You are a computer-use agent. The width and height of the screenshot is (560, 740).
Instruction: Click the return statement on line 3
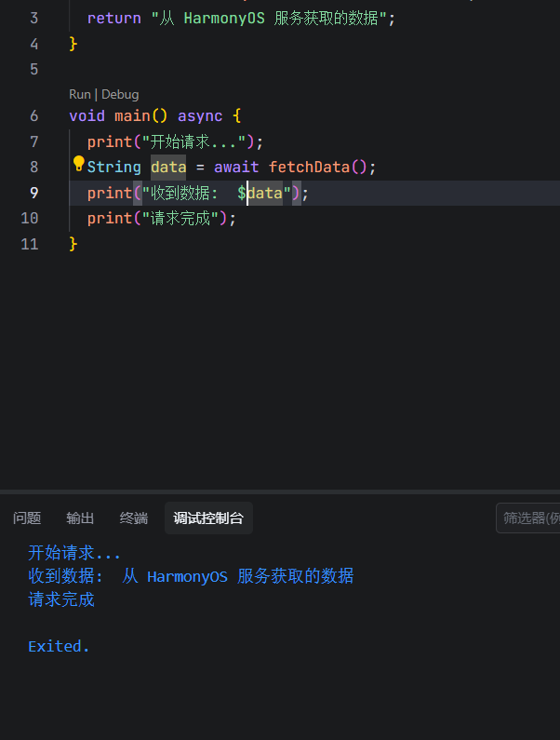point(241,19)
